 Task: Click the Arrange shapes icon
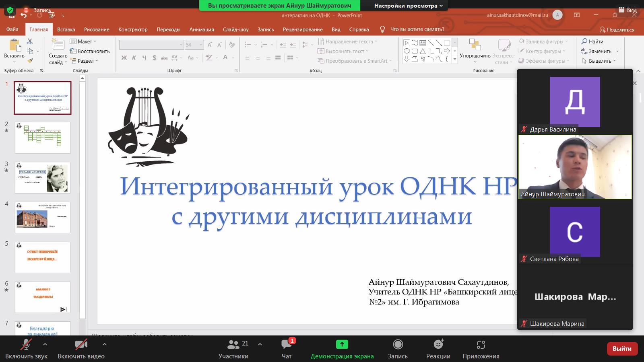[x=475, y=45]
